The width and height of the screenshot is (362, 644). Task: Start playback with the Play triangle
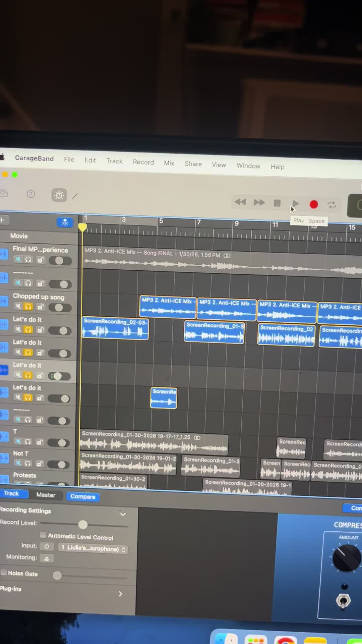point(295,204)
